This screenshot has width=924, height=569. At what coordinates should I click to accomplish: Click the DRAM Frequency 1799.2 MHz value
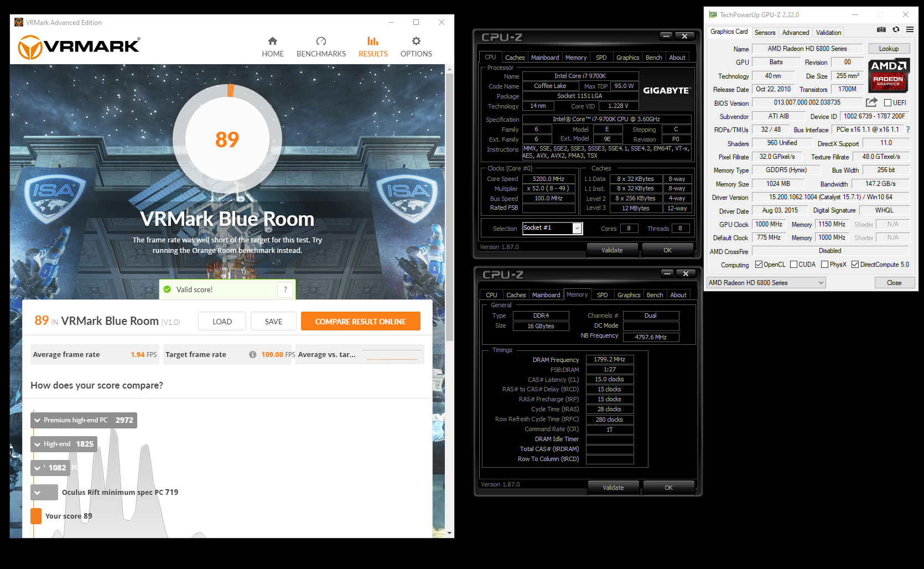tap(609, 359)
